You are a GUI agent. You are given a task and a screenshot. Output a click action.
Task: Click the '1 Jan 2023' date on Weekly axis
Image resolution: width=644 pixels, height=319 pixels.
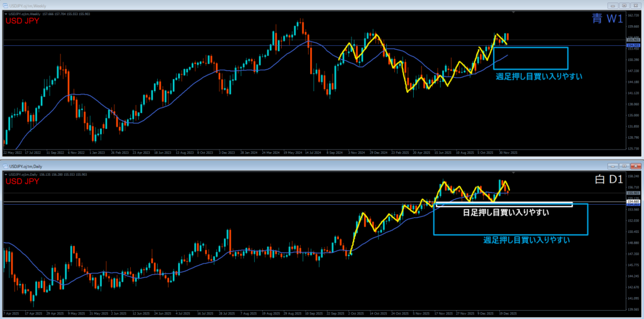coord(98,152)
